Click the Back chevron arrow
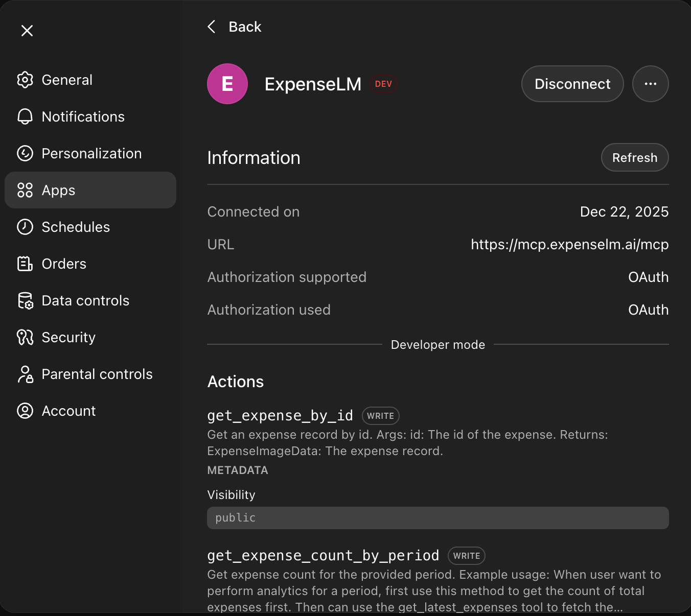Screen dimensions: 691x616 point(212,27)
